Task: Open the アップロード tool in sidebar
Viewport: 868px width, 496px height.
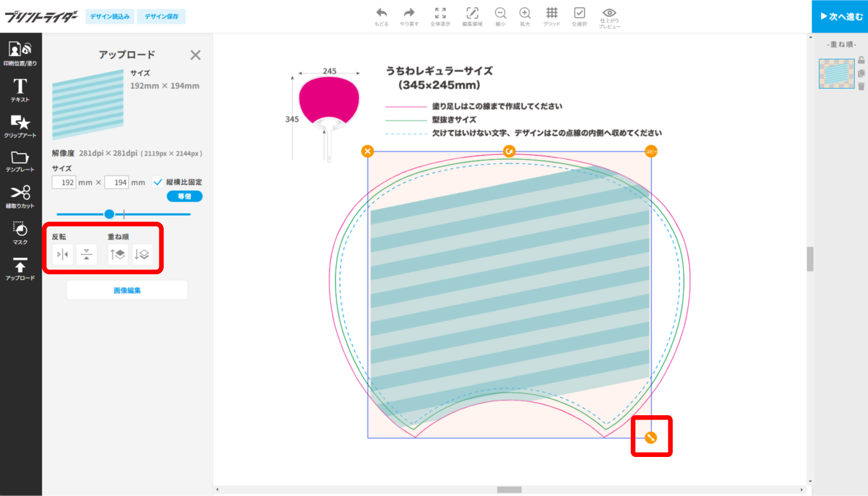Action: point(20,269)
